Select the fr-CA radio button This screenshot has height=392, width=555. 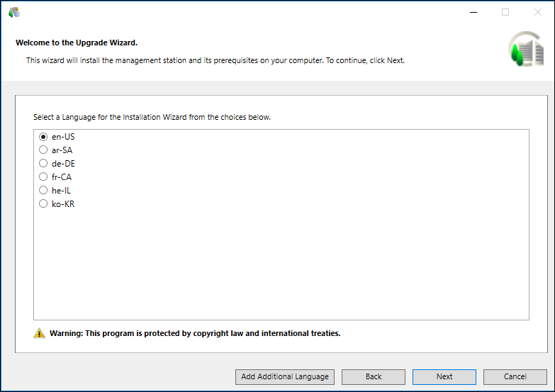[43, 177]
